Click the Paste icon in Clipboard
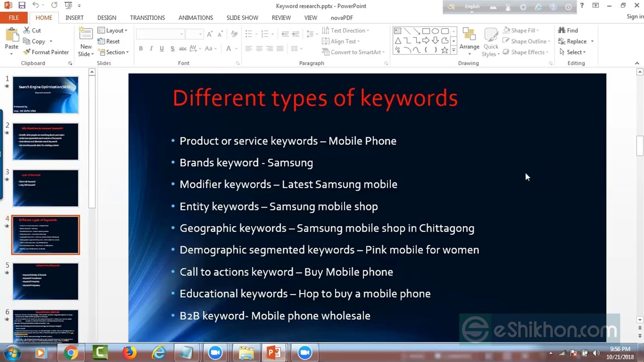This screenshot has width=644, height=362. pyautogui.click(x=12, y=35)
